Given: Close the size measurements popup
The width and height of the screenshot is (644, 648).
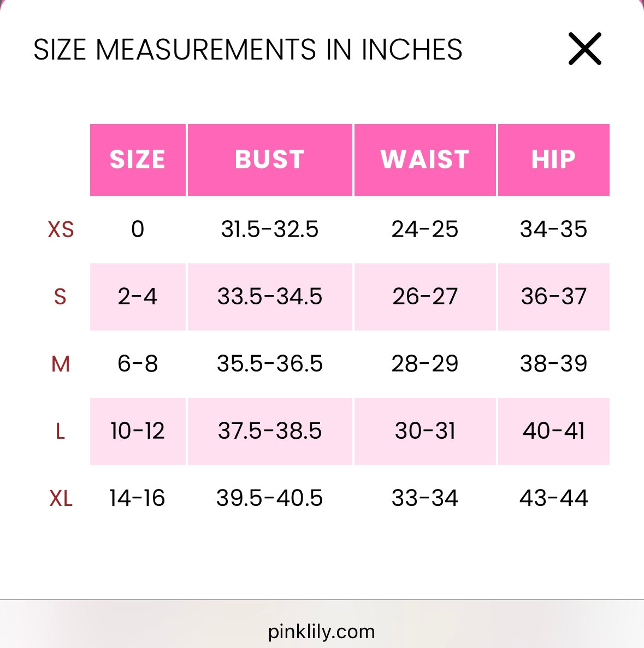Looking at the screenshot, I should (584, 49).
